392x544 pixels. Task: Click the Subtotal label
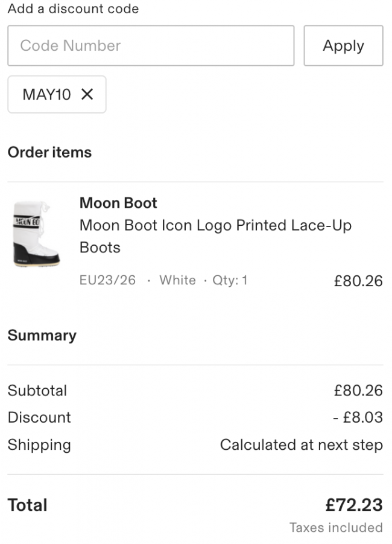click(x=37, y=391)
